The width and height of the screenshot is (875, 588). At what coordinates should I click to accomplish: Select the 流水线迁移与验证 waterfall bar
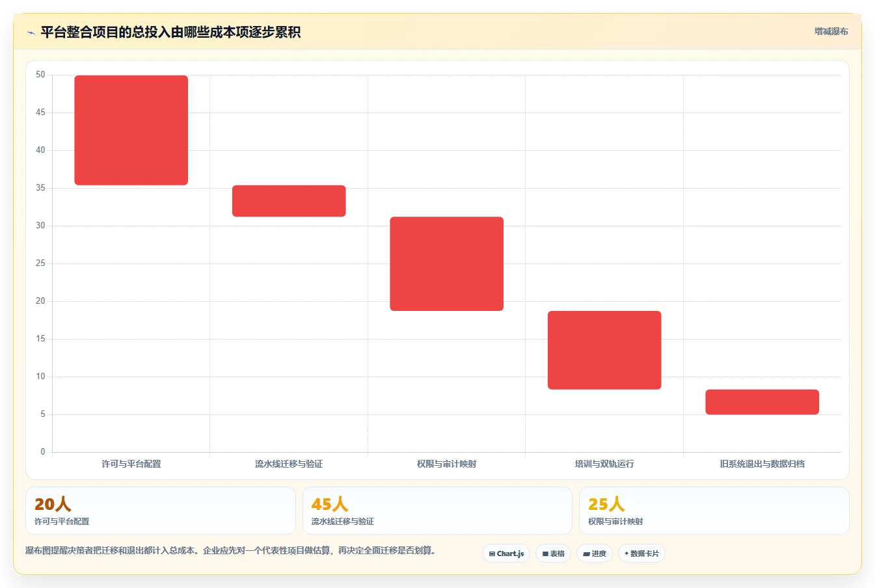289,201
